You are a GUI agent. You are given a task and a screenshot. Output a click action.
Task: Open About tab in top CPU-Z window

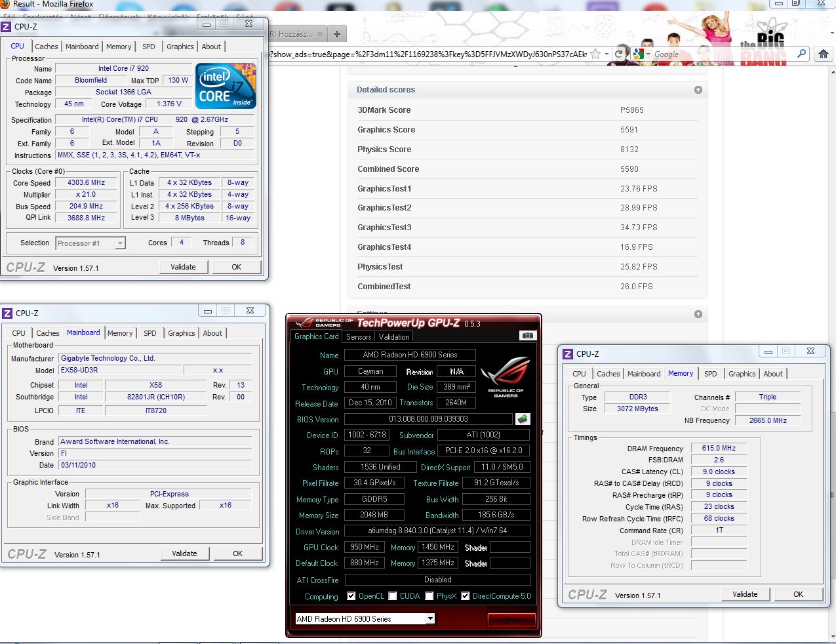[x=211, y=47]
